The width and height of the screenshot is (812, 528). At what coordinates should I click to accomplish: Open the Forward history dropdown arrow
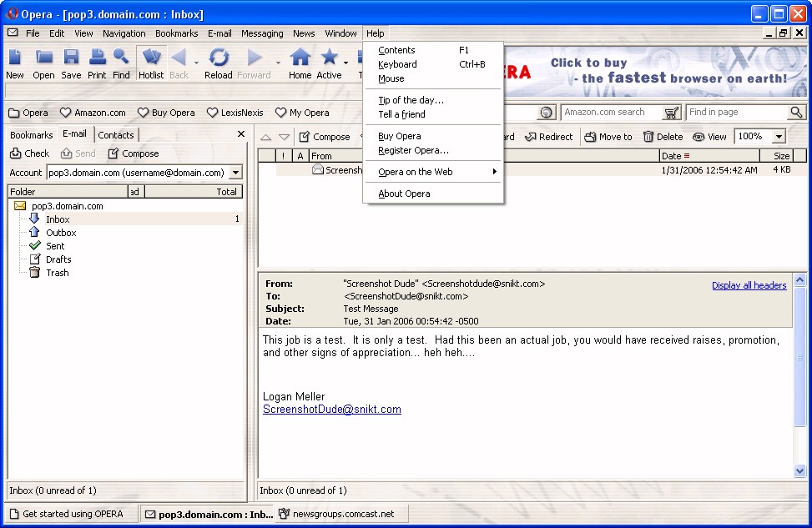tap(278, 63)
